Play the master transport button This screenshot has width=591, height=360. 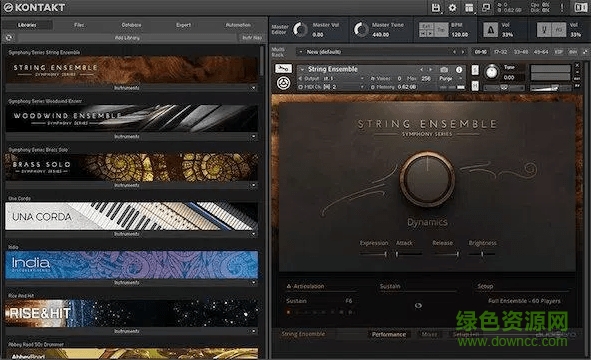click(430, 34)
